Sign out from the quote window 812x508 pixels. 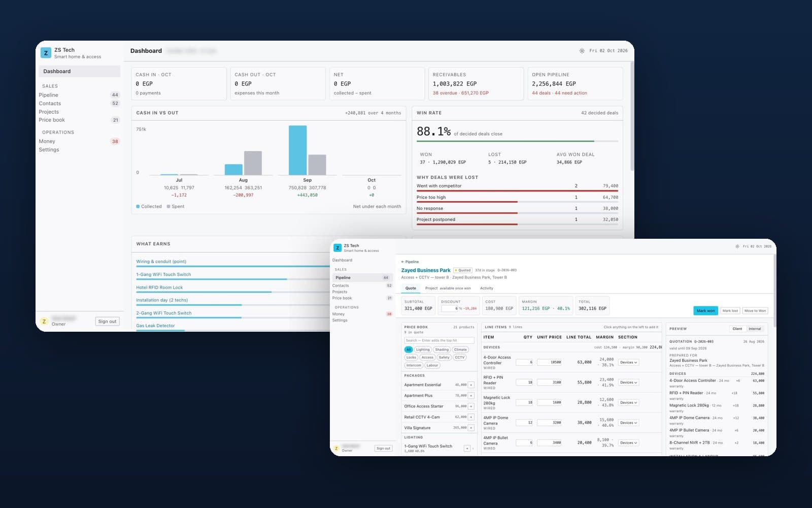pyautogui.click(x=383, y=449)
